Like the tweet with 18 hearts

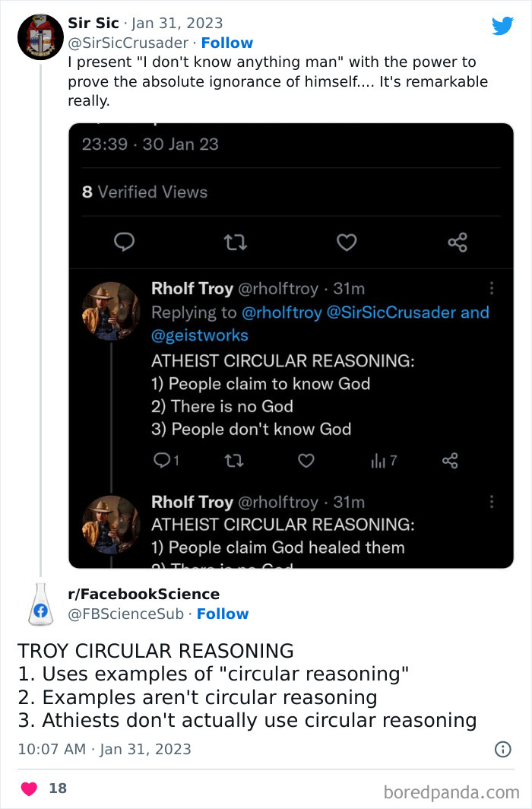(29, 788)
